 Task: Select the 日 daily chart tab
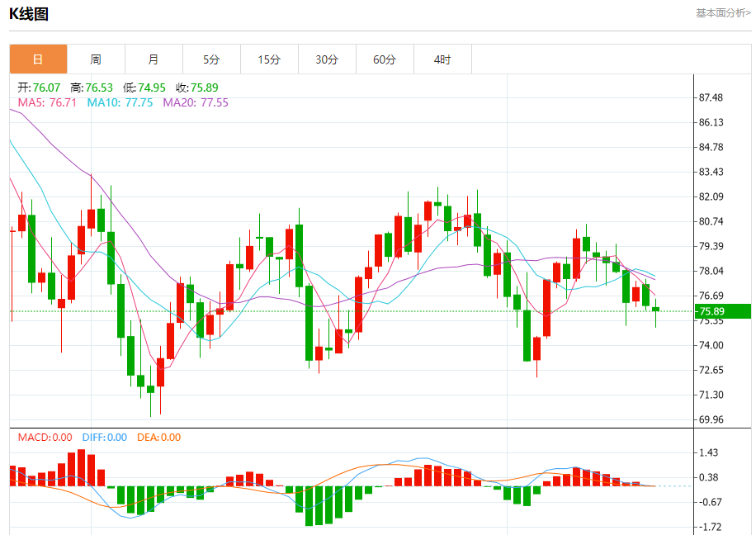coord(38,59)
